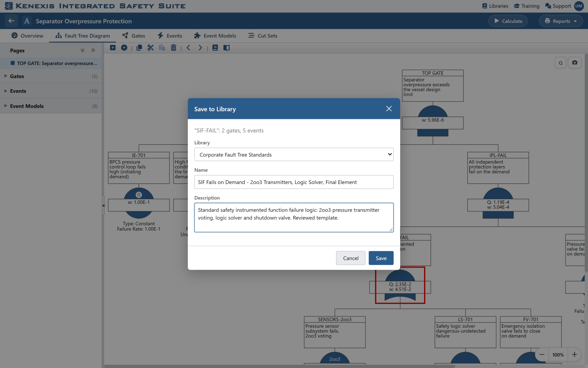Image resolution: width=588 pixels, height=368 pixels.
Task: Collapse the left sidebar panel handle
Action: pos(103,205)
